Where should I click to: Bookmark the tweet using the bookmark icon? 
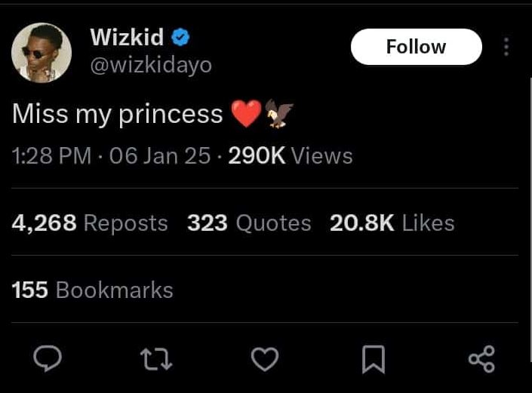point(374,359)
